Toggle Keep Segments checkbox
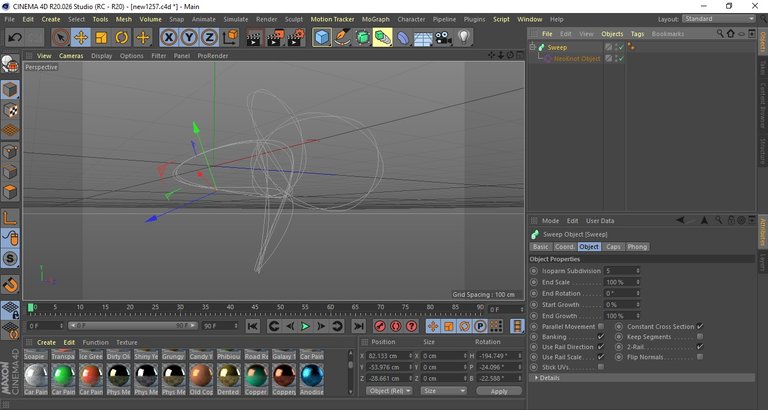The height and width of the screenshot is (410, 768). (700, 337)
